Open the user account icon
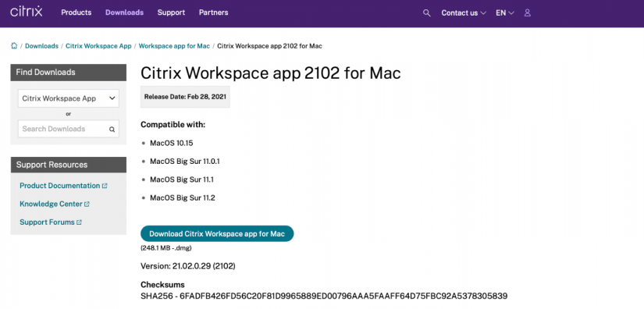 tap(528, 12)
